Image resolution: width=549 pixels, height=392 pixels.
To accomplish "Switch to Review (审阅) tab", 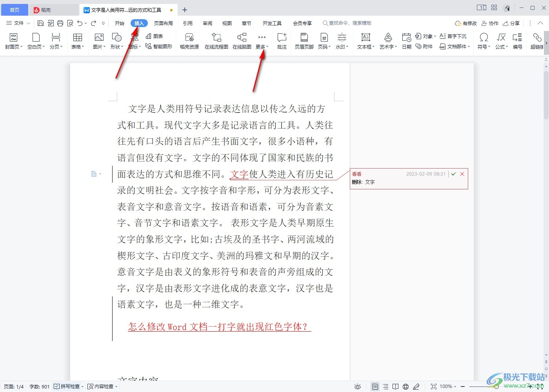I will (207, 23).
